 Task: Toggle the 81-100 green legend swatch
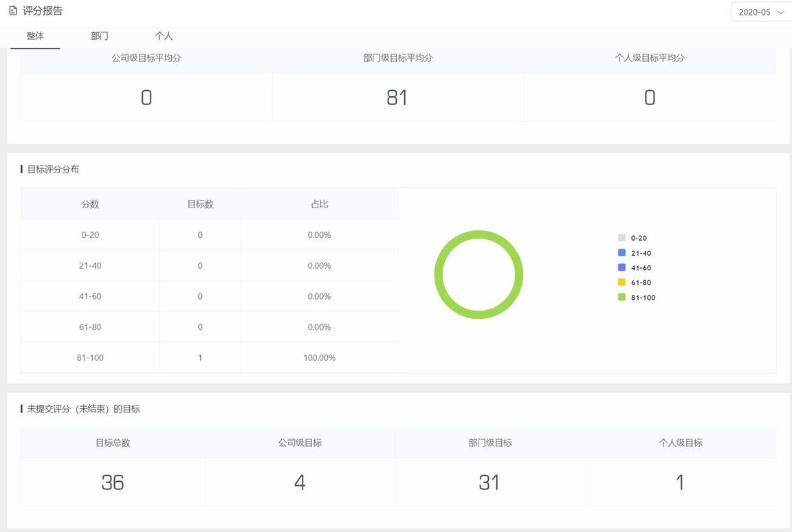pos(621,297)
